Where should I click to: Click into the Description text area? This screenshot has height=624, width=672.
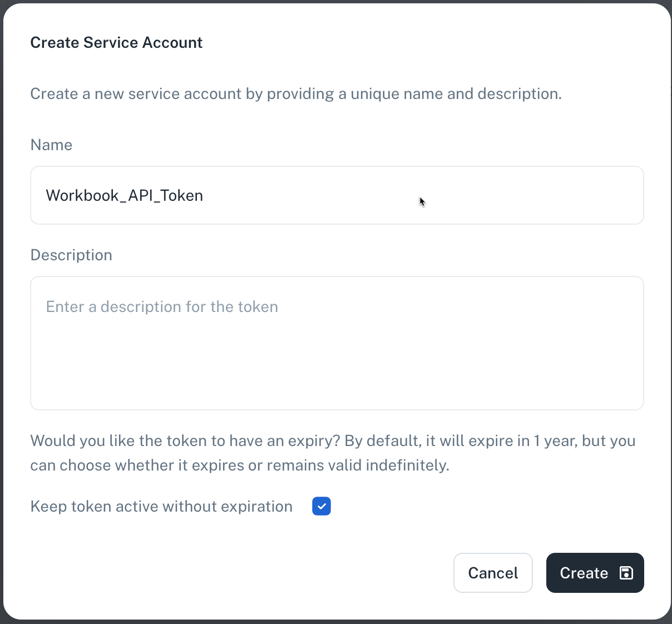[337, 343]
